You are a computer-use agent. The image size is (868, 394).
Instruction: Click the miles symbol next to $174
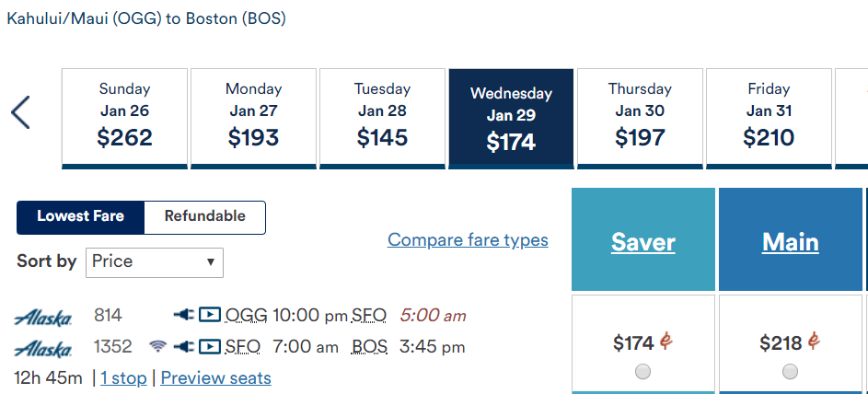coord(665,342)
